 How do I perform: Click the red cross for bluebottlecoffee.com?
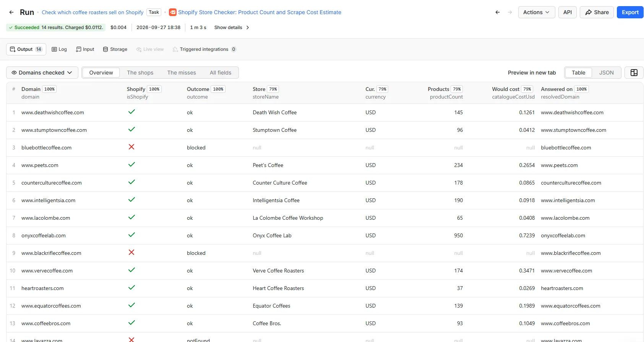(x=131, y=147)
